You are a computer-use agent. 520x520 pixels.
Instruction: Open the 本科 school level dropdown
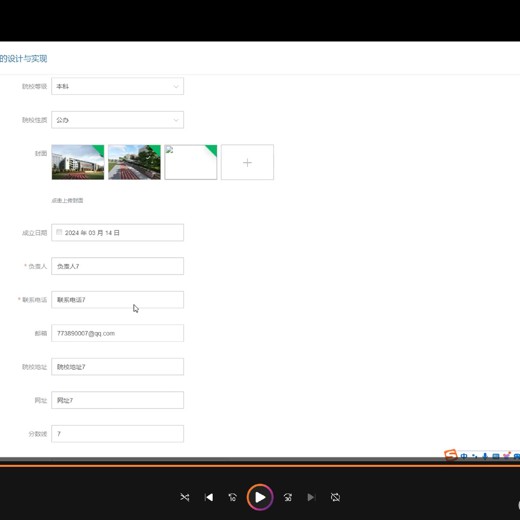click(117, 86)
